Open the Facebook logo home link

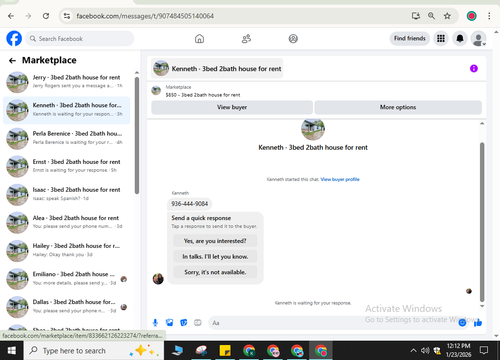(14, 39)
